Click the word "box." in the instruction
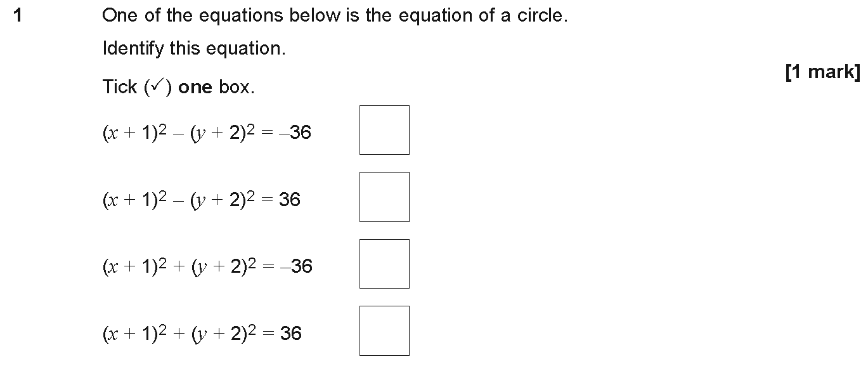 (236, 87)
